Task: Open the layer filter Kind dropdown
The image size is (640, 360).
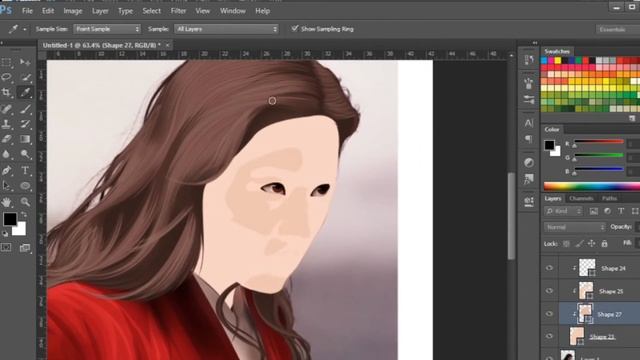Action: (x=563, y=211)
